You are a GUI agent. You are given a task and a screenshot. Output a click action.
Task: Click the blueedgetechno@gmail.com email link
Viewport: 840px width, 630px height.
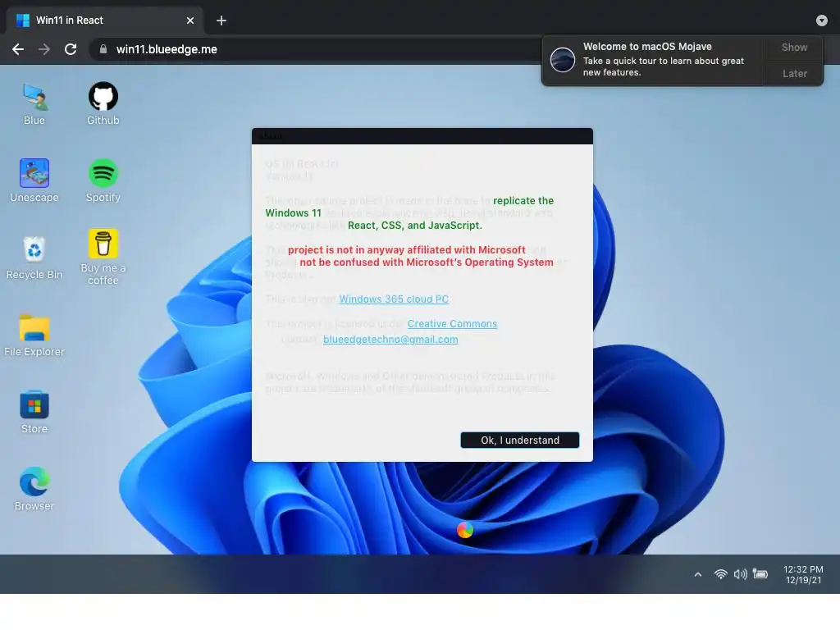pos(390,339)
